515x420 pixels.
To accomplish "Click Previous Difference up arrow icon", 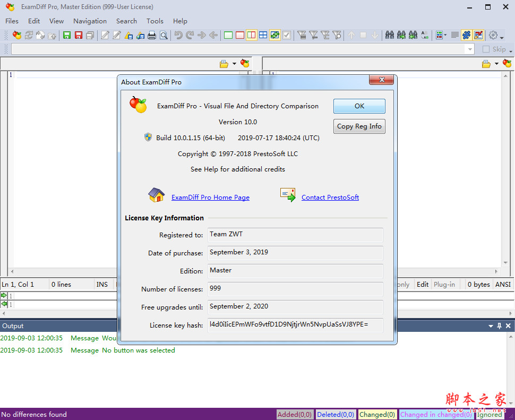I will 351,35.
